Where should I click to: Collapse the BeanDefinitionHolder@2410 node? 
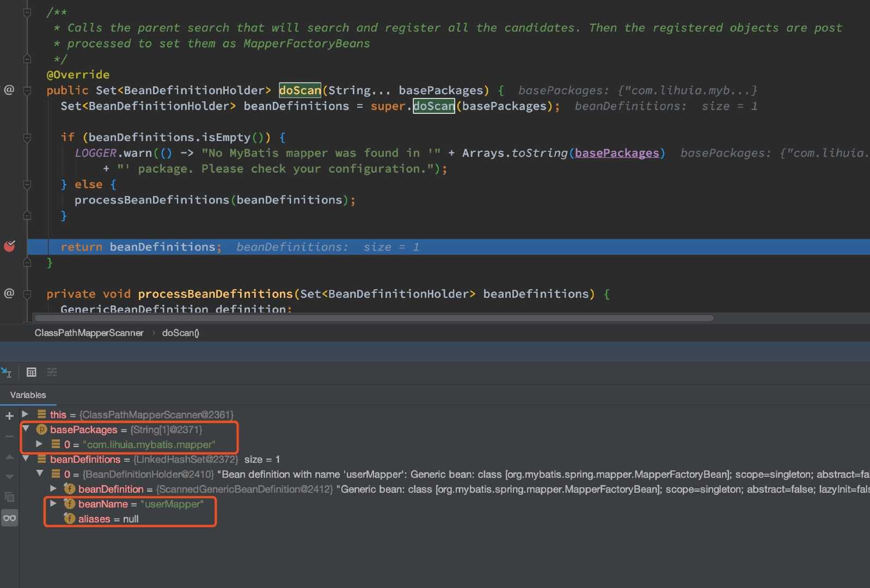click(x=40, y=474)
